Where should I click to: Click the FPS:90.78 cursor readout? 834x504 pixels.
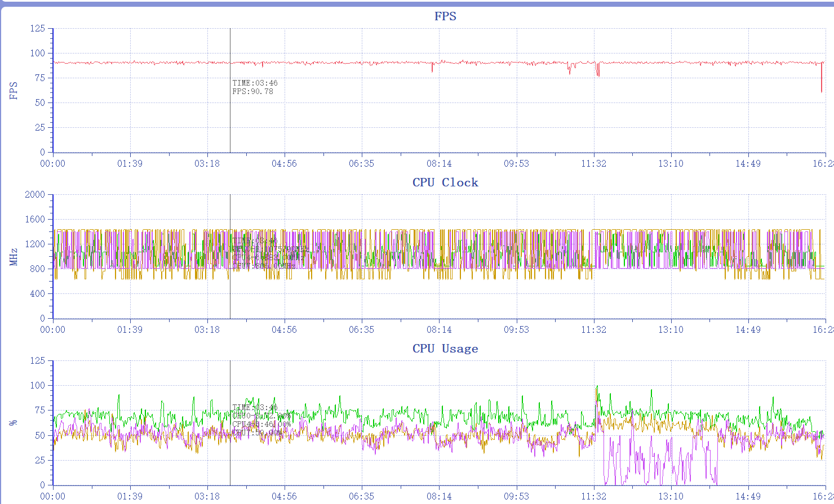click(252, 91)
